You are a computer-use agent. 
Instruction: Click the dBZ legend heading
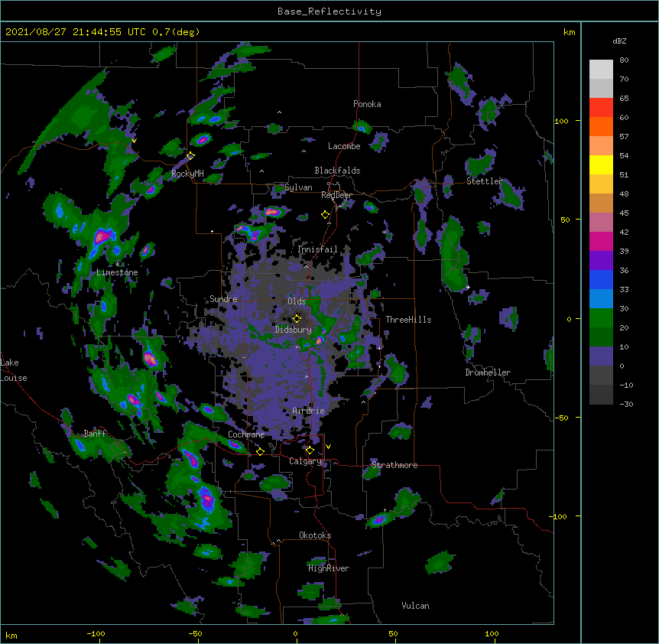619,41
